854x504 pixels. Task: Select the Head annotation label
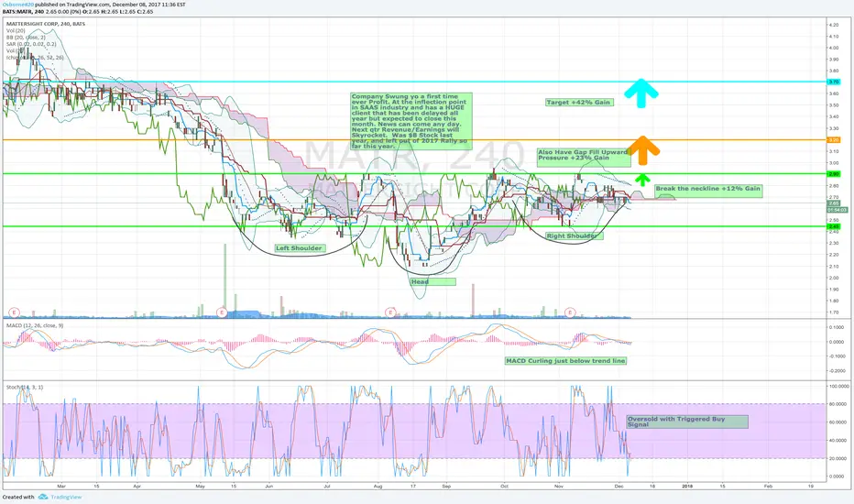coord(433,281)
